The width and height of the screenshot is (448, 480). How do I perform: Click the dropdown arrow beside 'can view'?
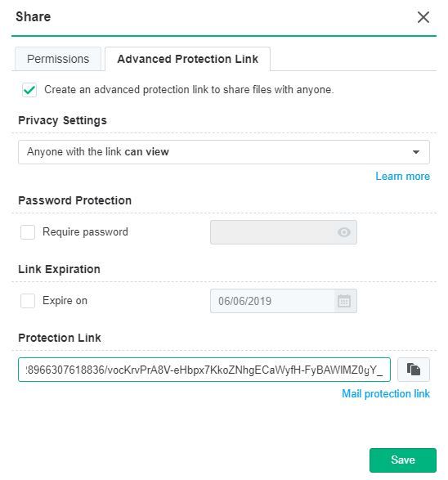pos(415,152)
